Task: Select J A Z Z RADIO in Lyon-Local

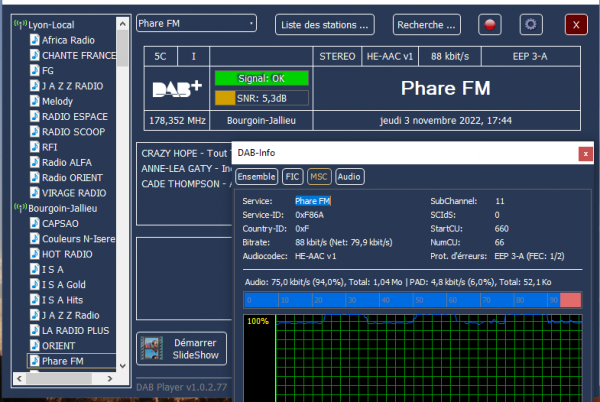Action: [x=72, y=86]
